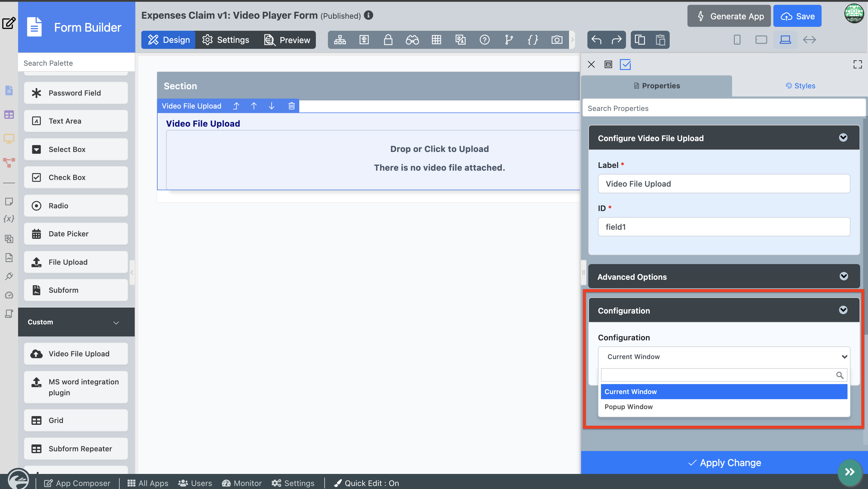
Task: Open the Settings tab
Action: click(225, 40)
